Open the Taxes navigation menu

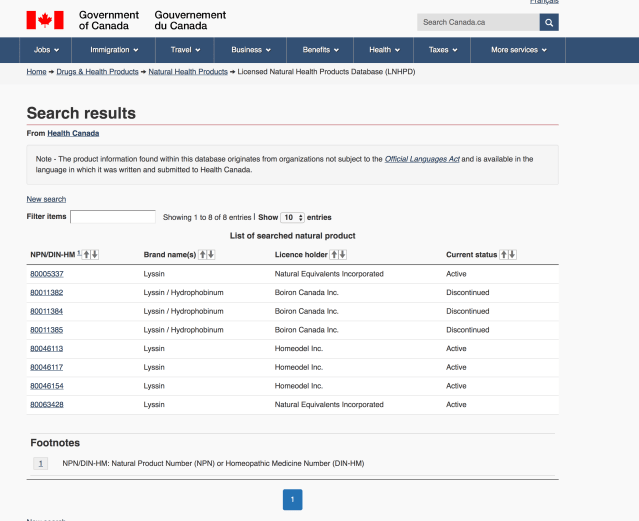(443, 50)
